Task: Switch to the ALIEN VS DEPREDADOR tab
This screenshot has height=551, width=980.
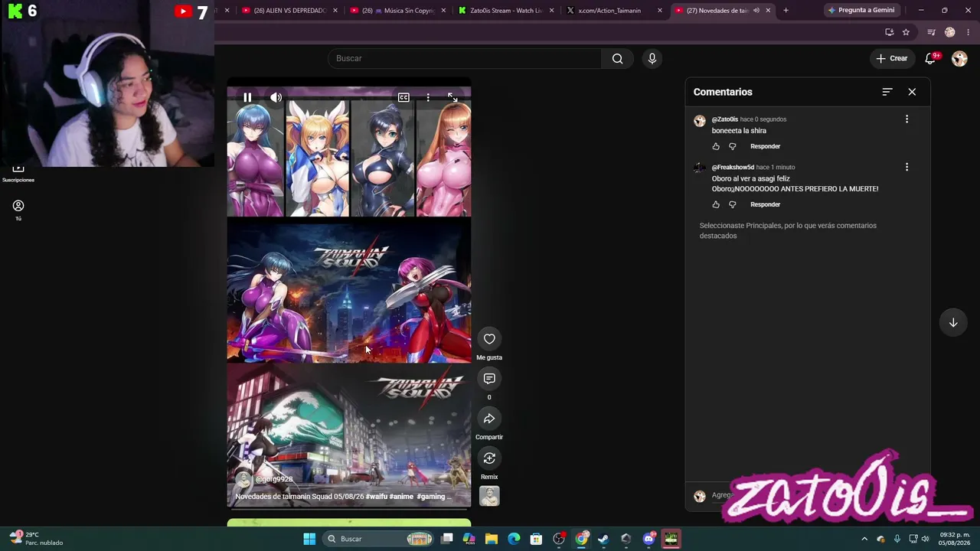Action: click(289, 11)
